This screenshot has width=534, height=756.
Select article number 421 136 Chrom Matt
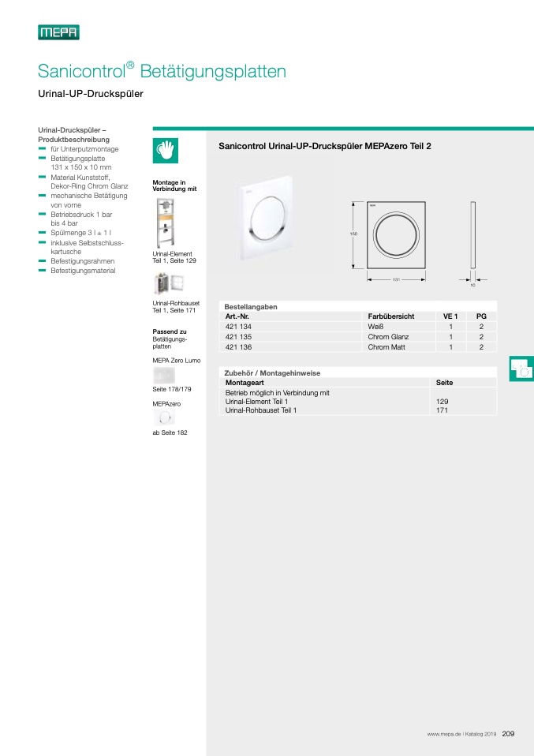pyautogui.click(x=238, y=346)
